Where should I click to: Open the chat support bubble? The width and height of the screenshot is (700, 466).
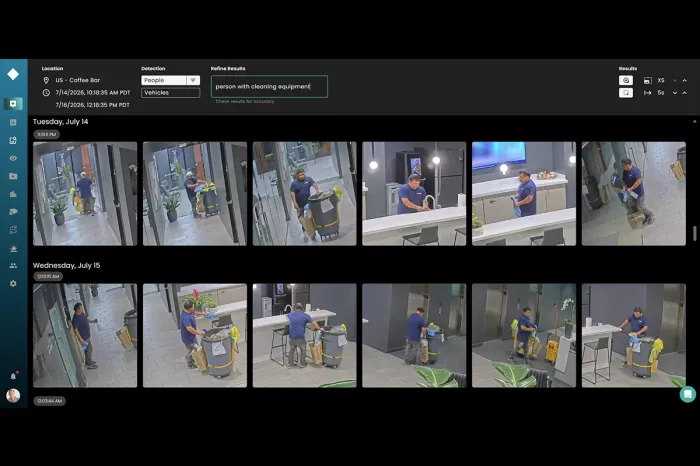click(688, 394)
